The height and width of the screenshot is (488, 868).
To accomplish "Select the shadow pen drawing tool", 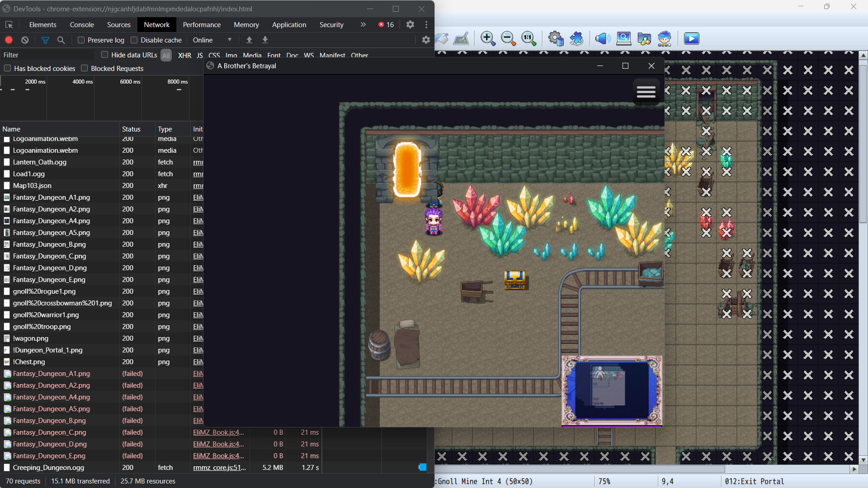I will (461, 38).
